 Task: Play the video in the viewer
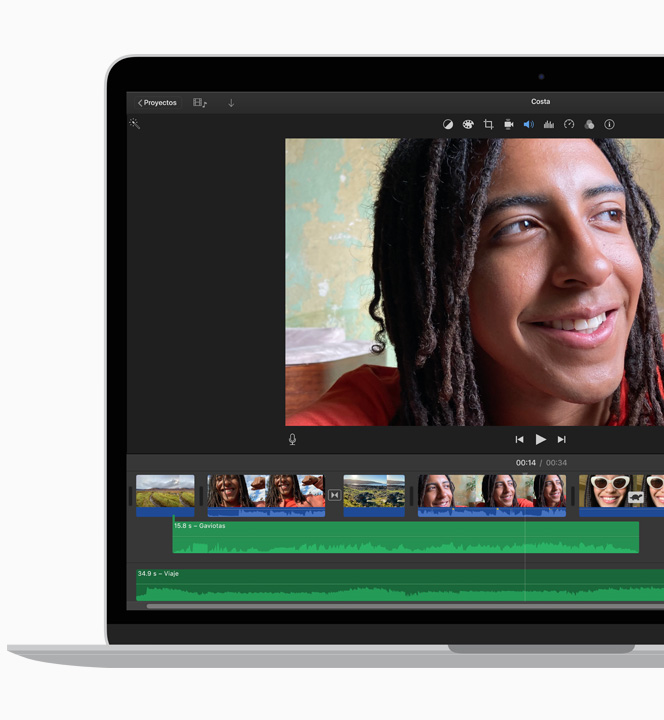[x=540, y=439]
